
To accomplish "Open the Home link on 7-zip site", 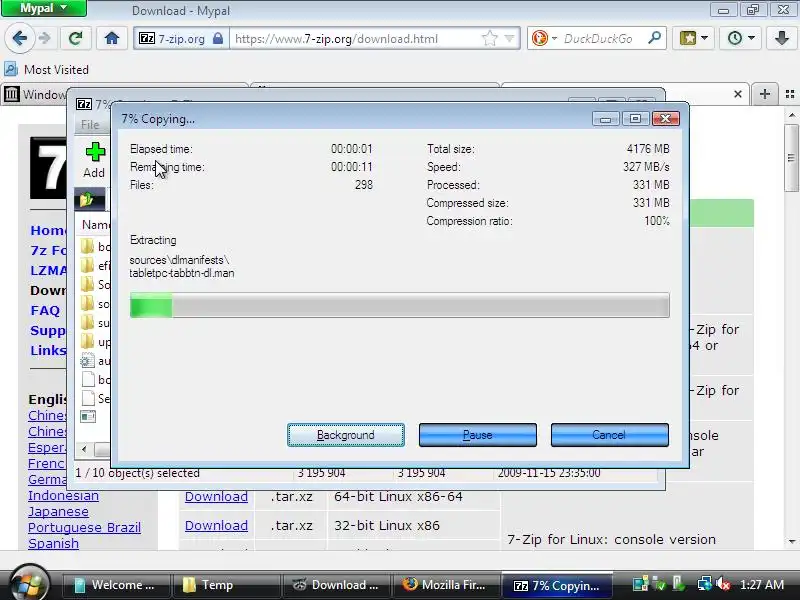I will coord(48,231).
